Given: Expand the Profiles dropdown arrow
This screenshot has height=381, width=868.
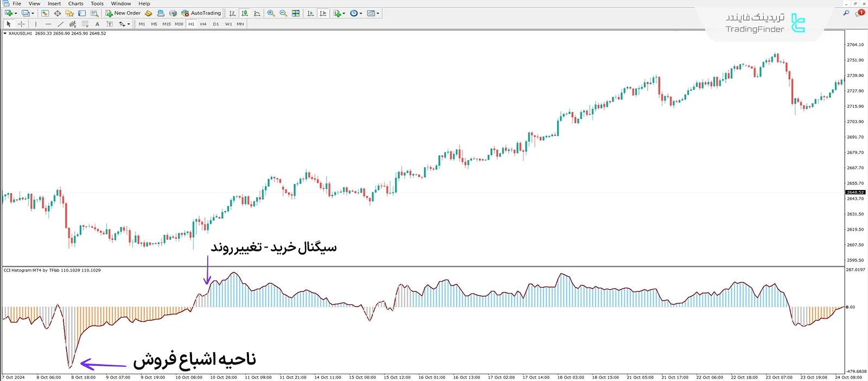Looking at the screenshot, I should click(x=33, y=13).
